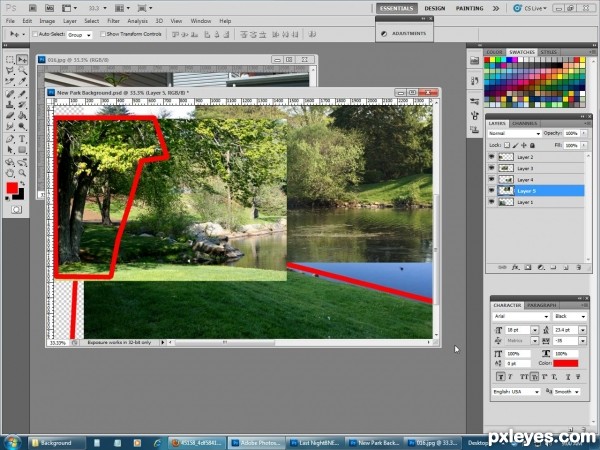
Task: Hide Layer 4 visibility eye
Action: pyautogui.click(x=492, y=179)
